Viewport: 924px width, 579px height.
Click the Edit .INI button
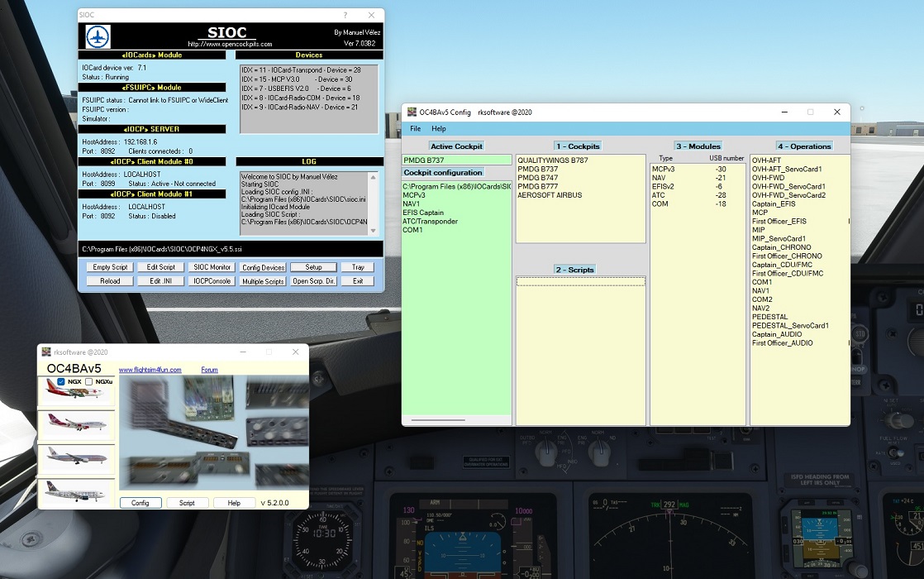(161, 281)
